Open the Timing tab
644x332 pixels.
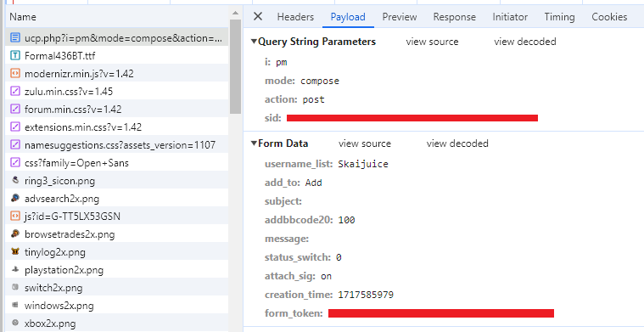(x=559, y=17)
